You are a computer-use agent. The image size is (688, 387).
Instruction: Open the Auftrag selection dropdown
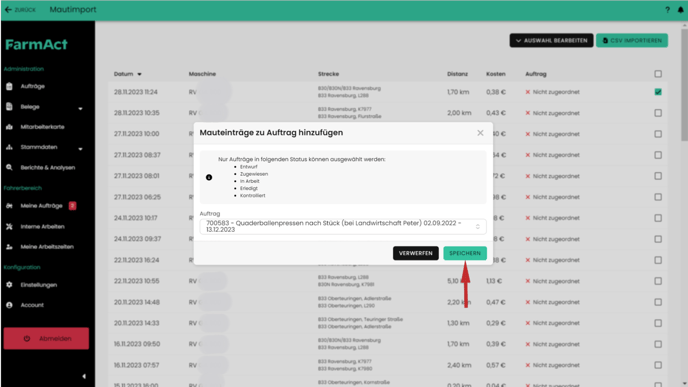point(343,226)
